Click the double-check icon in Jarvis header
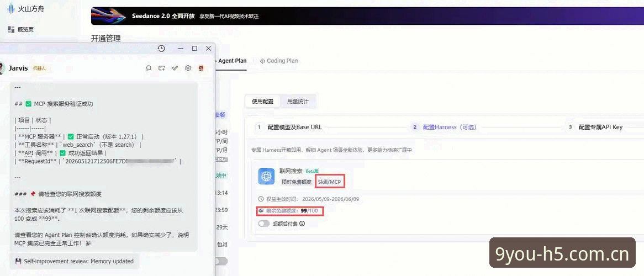 point(175,68)
